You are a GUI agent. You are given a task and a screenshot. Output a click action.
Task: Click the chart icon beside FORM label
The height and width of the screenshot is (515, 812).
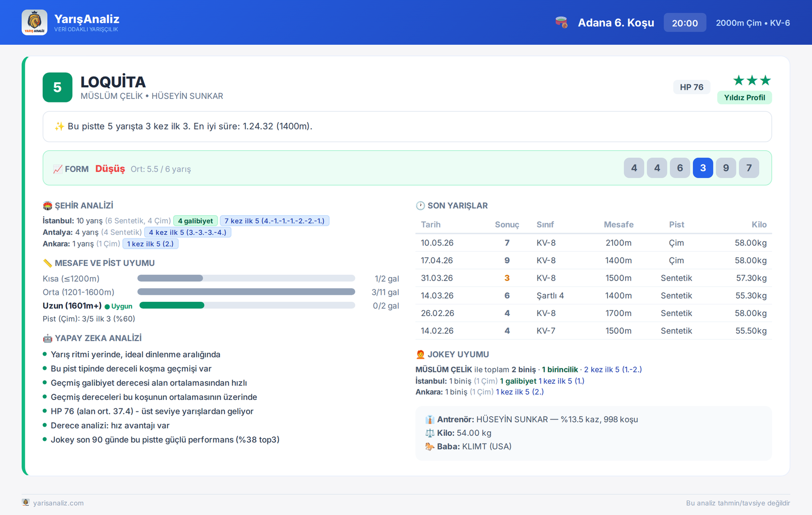coord(58,169)
